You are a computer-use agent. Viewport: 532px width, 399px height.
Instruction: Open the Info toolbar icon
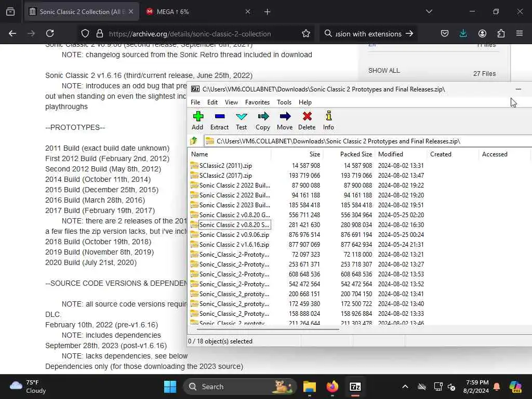pos(328,121)
